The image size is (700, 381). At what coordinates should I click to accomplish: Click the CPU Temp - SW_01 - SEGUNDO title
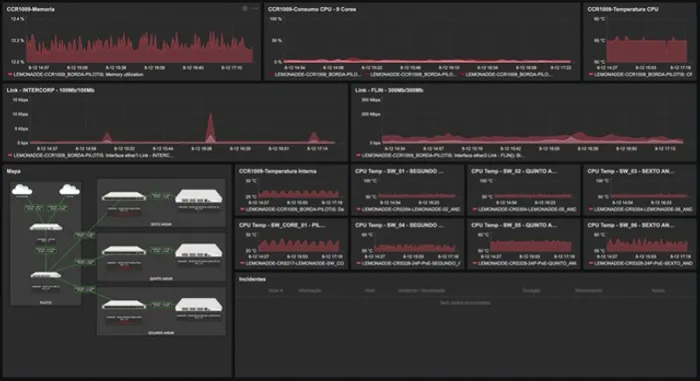[399, 171]
